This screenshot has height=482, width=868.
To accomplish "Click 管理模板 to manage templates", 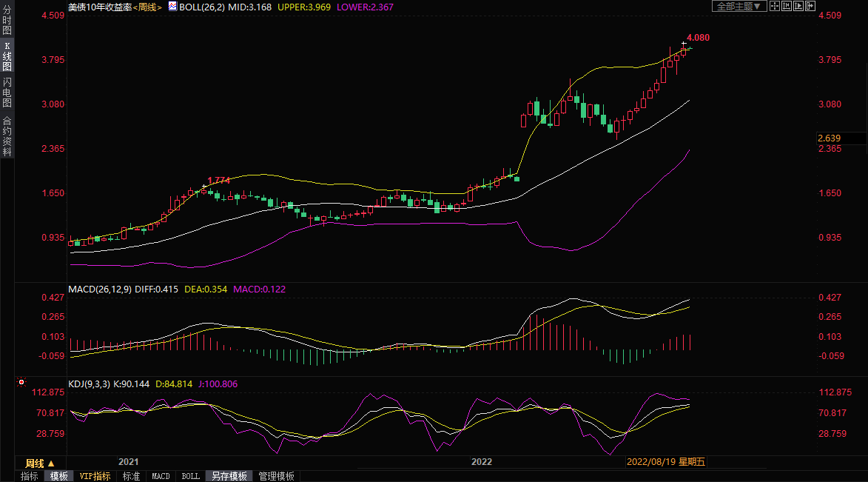I will pos(276,476).
